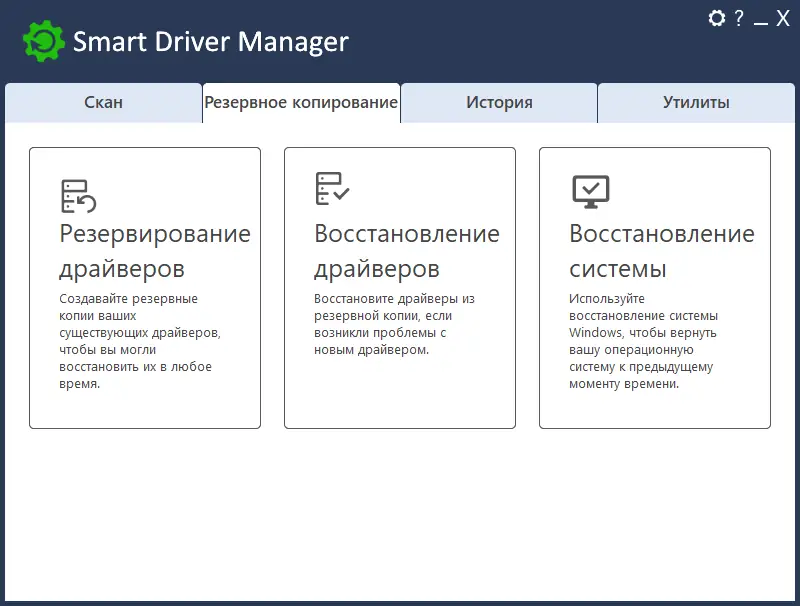Select the Резервное копирование tab

pyautogui.click(x=301, y=101)
